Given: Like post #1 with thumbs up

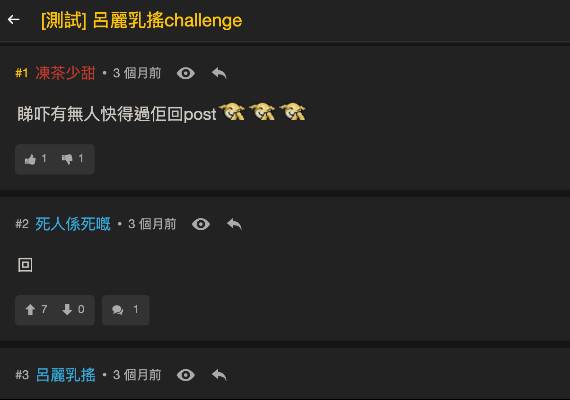Looking at the screenshot, I should [35, 159].
